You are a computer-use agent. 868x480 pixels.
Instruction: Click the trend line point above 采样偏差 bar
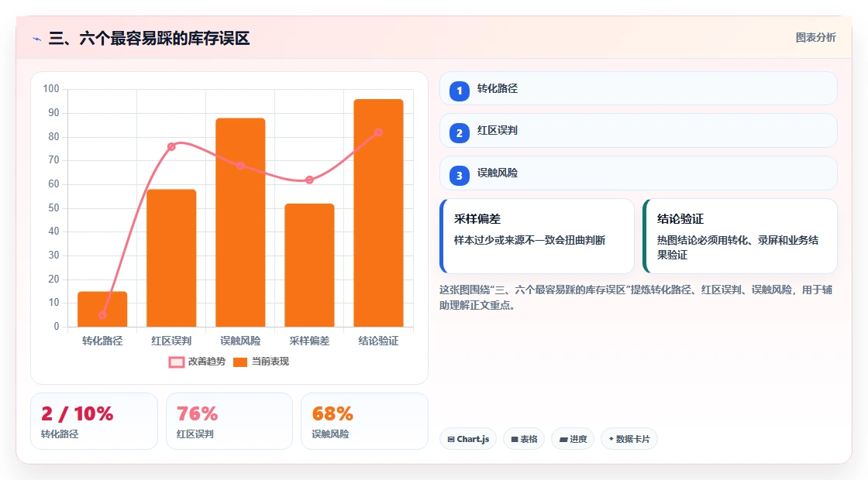(x=309, y=180)
